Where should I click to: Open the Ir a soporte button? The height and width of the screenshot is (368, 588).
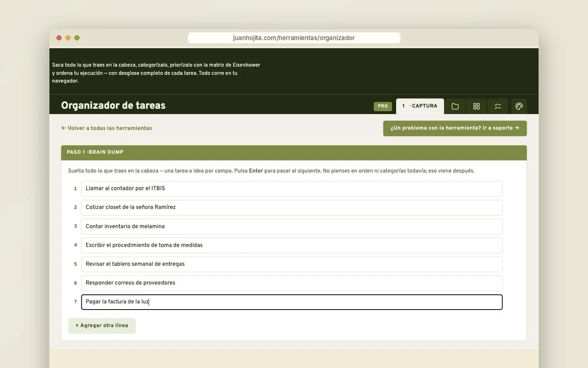(x=455, y=128)
